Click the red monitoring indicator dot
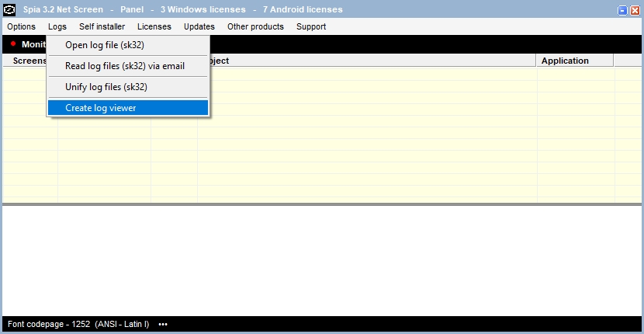This screenshot has height=334, width=644. coord(13,43)
